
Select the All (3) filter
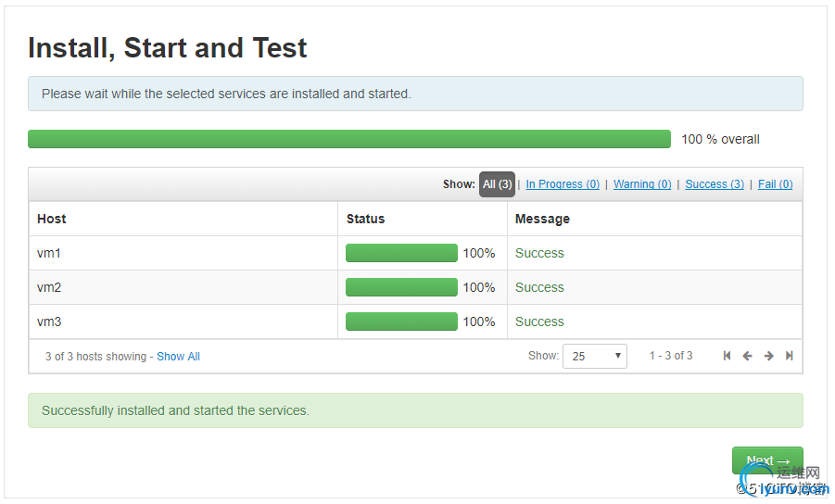click(497, 184)
